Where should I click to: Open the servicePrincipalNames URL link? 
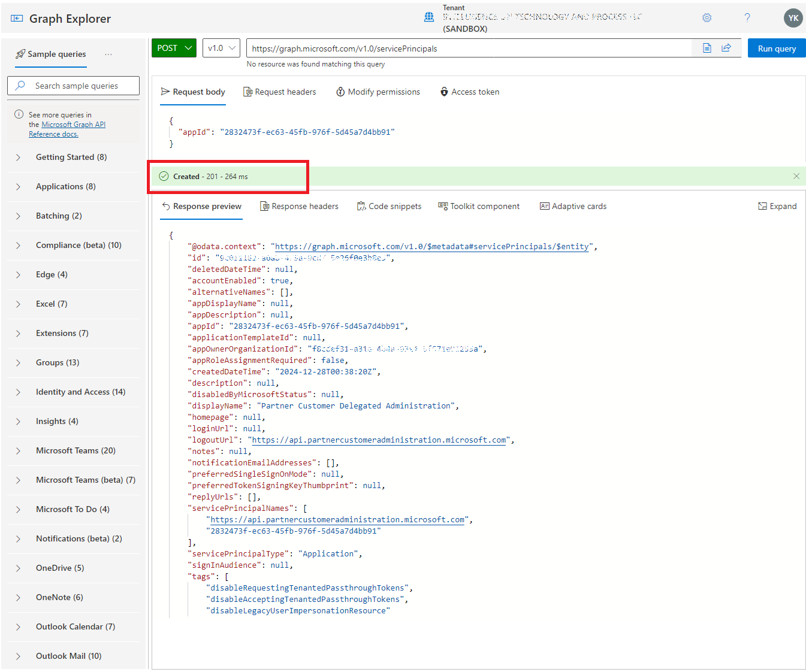click(x=337, y=519)
